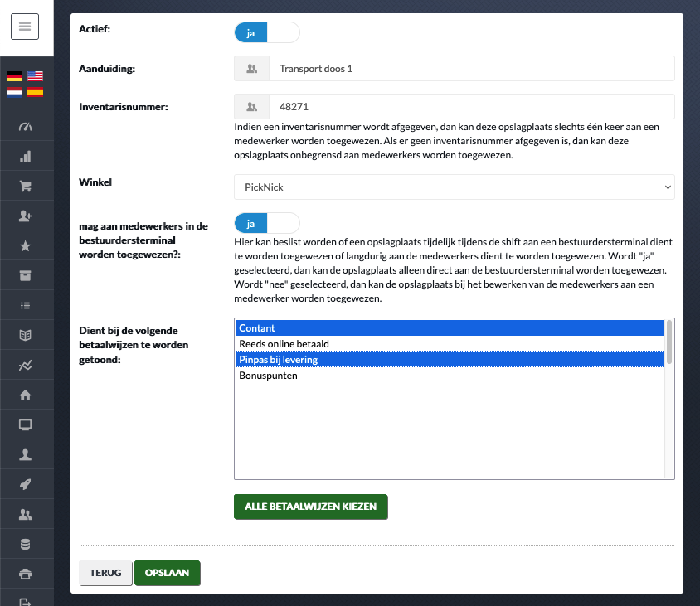Go to the home sidebar icon
Screen dimensions: 700x606
click(x=26, y=395)
